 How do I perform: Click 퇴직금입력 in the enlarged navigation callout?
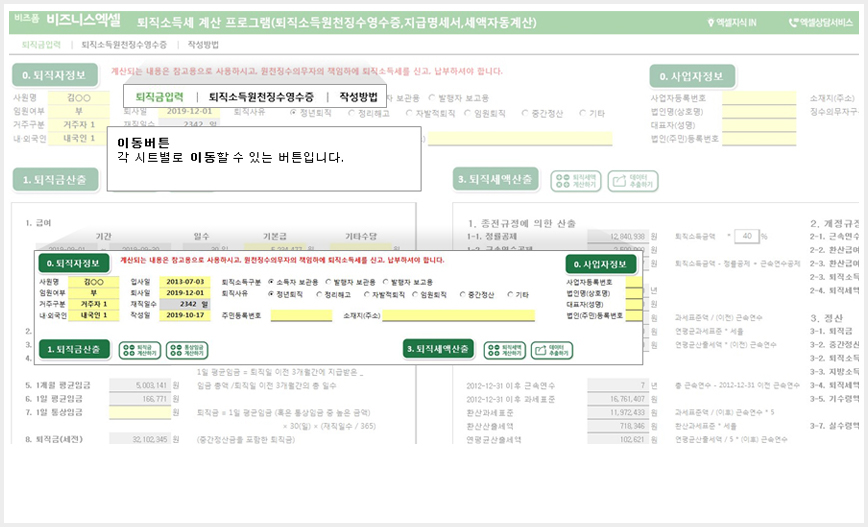pos(159,97)
